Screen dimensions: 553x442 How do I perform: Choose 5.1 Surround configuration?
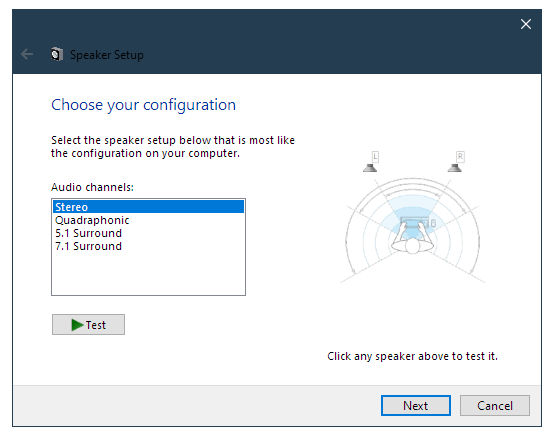coord(148,233)
